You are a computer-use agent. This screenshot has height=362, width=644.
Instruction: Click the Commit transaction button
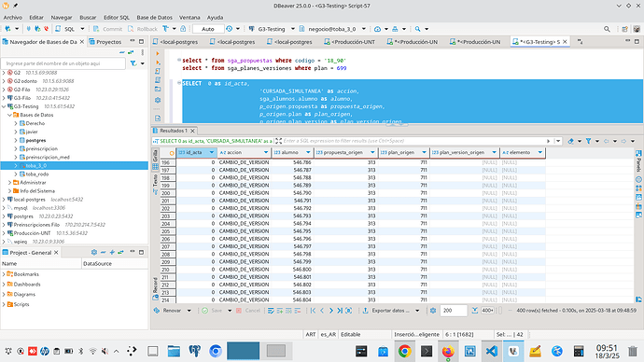click(107, 29)
